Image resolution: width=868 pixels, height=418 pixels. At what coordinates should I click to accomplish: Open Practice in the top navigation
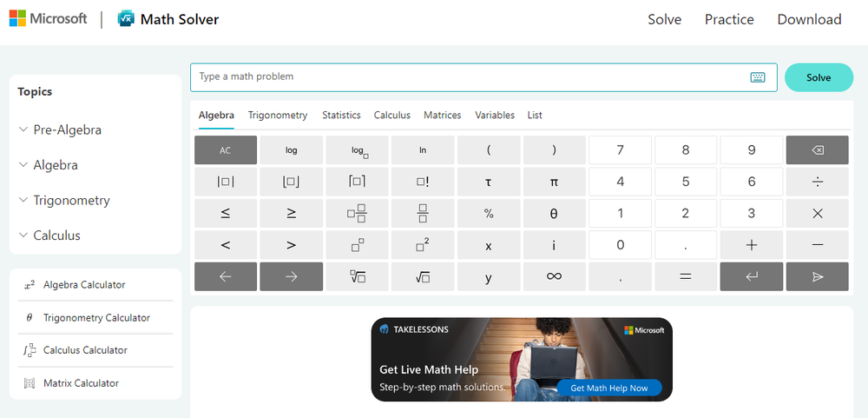coord(729,19)
